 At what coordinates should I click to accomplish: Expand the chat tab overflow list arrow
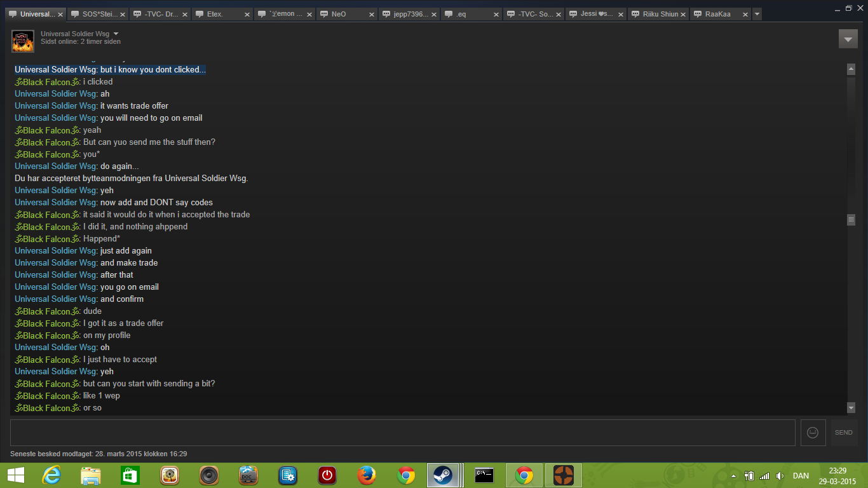point(757,14)
